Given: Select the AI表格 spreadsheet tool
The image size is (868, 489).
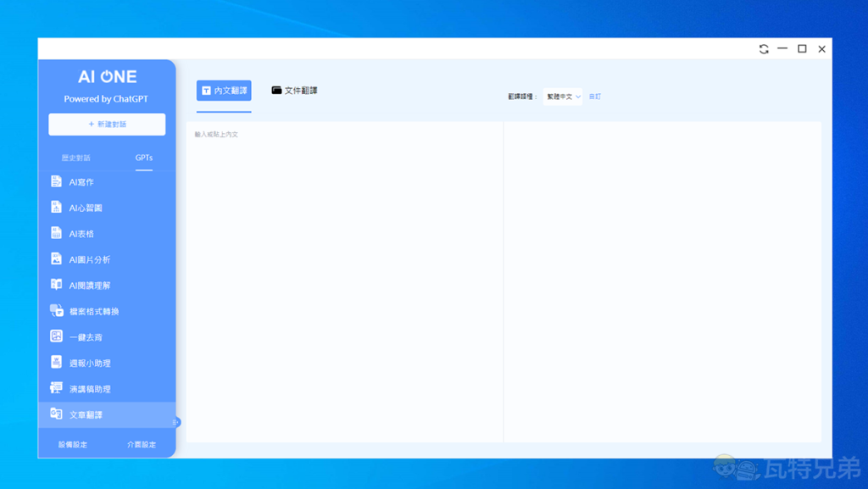Looking at the screenshot, I should [81, 234].
